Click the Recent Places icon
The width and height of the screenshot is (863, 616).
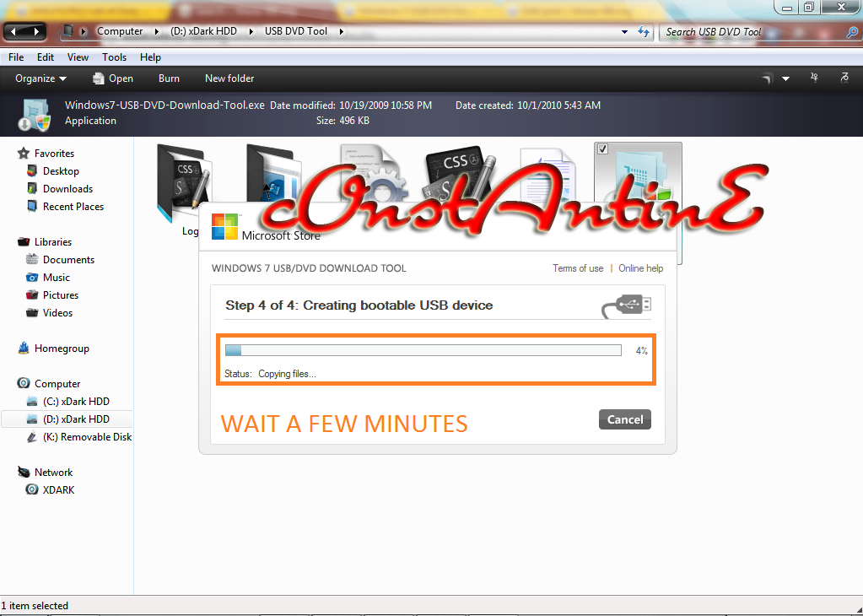tap(32, 206)
